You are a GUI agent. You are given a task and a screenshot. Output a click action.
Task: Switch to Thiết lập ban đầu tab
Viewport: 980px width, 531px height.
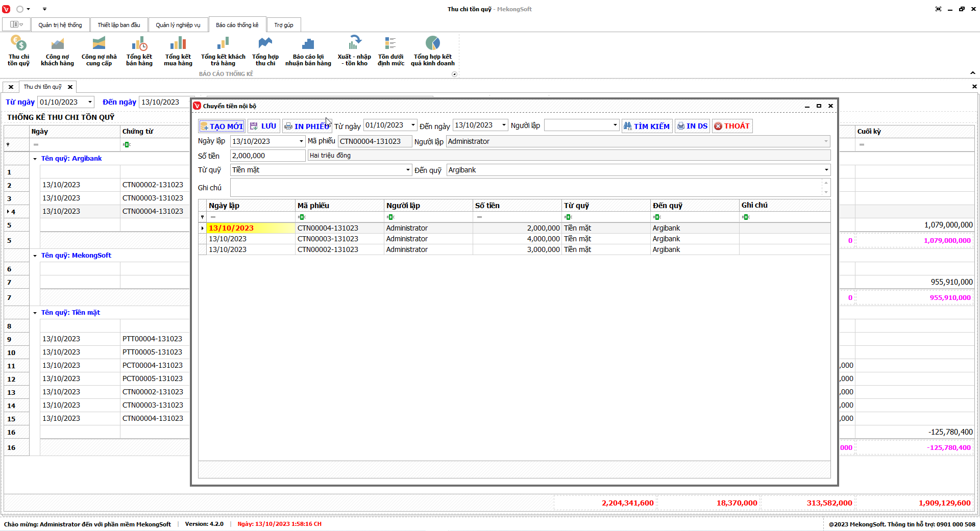118,25
